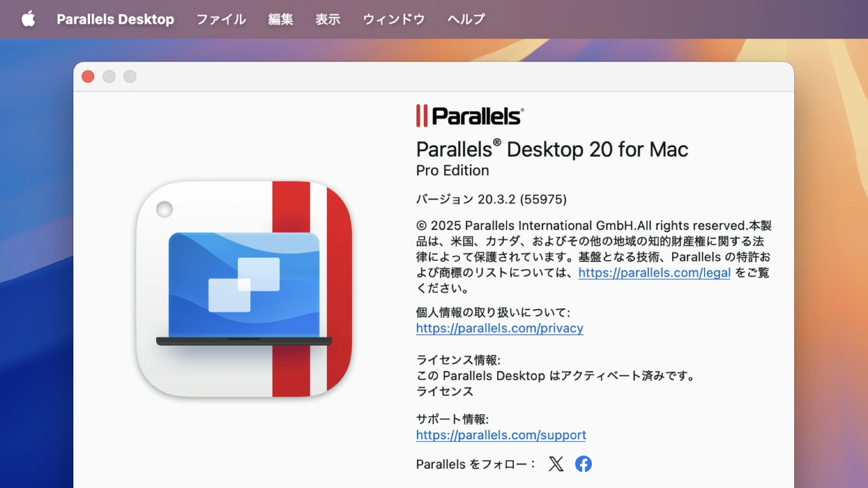This screenshot has height=488, width=868.
Task: Open the X (Twitter) follow icon
Action: pos(556,464)
